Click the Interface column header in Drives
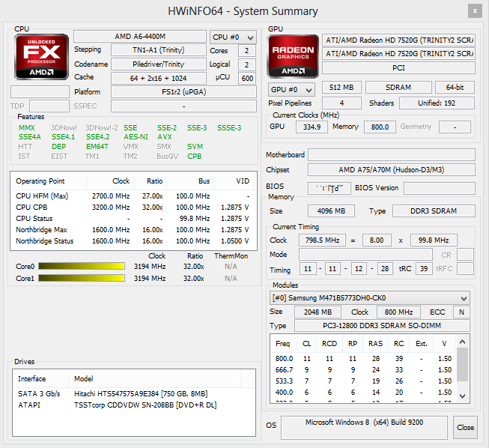The width and height of the screenshot is (489, 448). 41,379
